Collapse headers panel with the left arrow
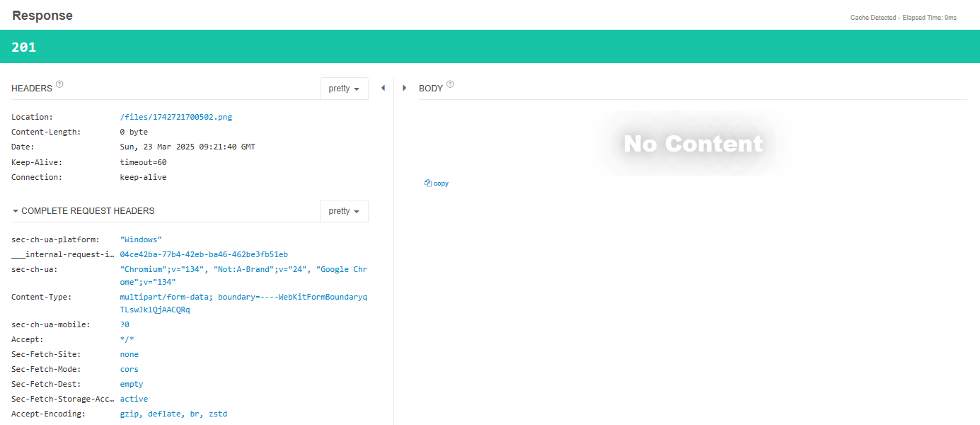980x425 pixels. [383, 88]
